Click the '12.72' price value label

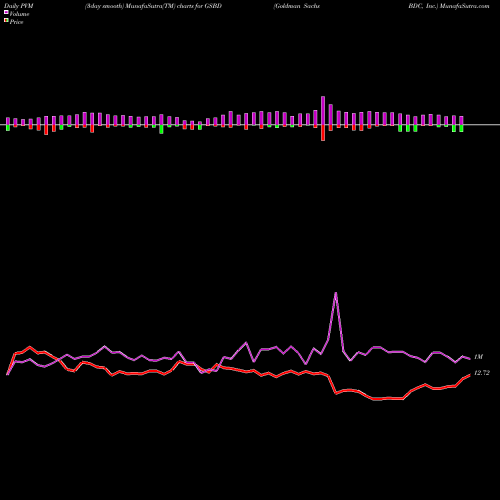482,373
